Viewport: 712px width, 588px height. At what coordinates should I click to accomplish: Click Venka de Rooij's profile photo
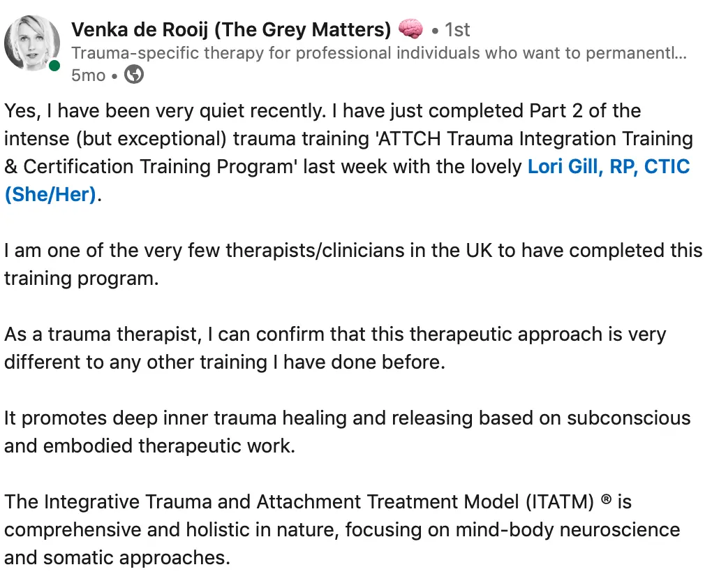(x=32, y=43)
